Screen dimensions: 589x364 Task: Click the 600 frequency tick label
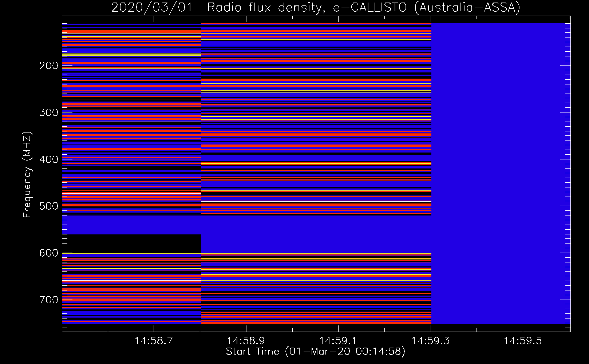[x=49, y=253]
